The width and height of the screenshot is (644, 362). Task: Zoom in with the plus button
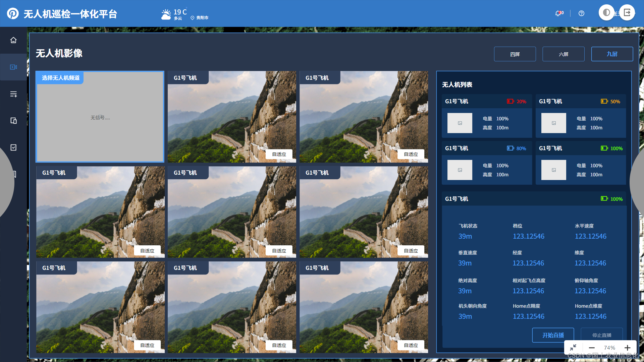pyautogui.click(x=627, y=348)
